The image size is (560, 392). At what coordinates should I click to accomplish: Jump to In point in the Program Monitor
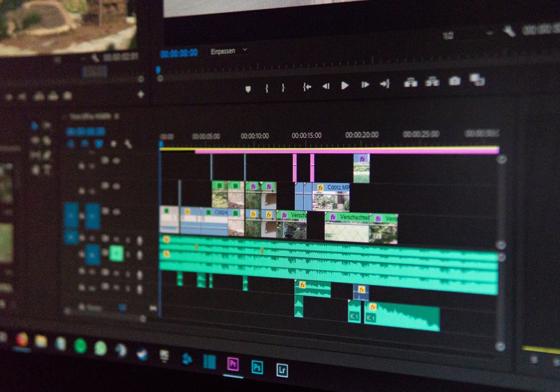tap(307, 87)
